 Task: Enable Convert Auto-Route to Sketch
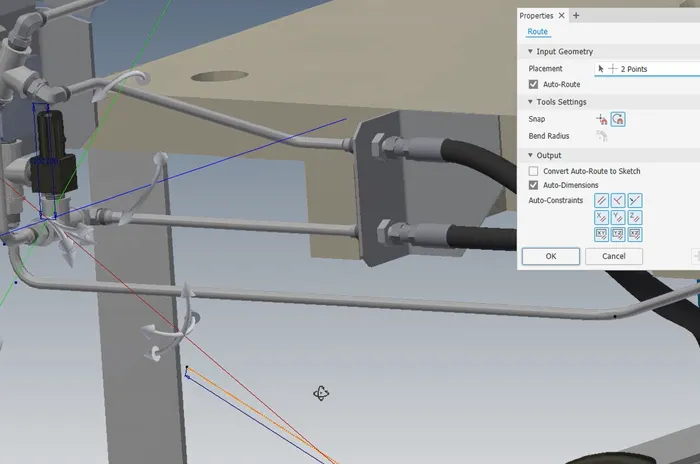533,171
